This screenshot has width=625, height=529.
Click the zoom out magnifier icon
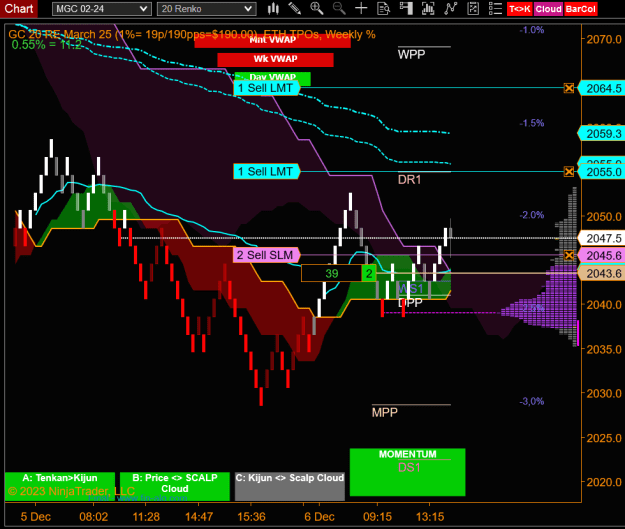tap(339, 8)
